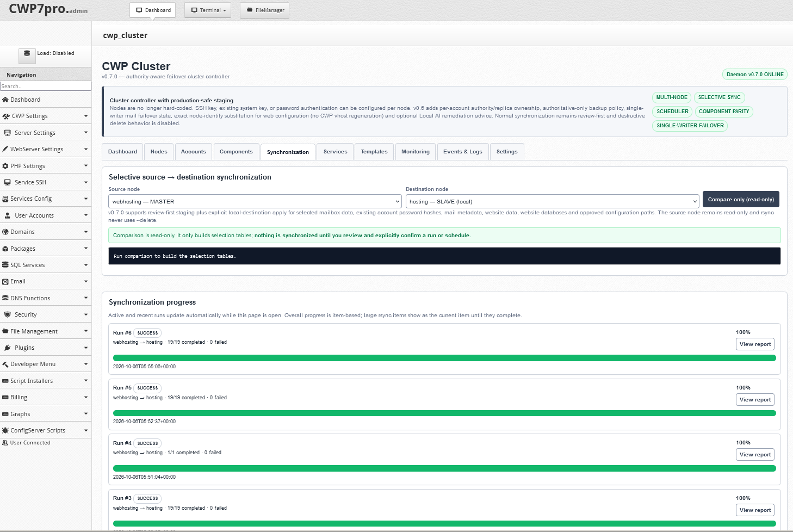Open the Source node dropdown

(x=255, y=201)
